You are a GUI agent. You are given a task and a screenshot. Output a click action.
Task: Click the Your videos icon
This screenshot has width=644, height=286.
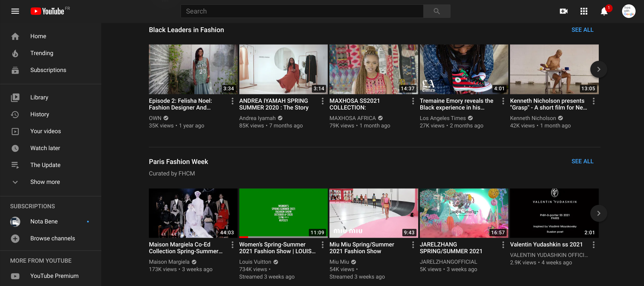point(15,131)
